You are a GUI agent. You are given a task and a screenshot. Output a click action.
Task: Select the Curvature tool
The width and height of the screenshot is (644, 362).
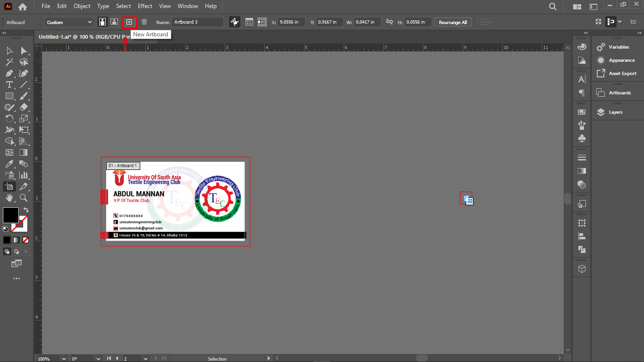24,73
